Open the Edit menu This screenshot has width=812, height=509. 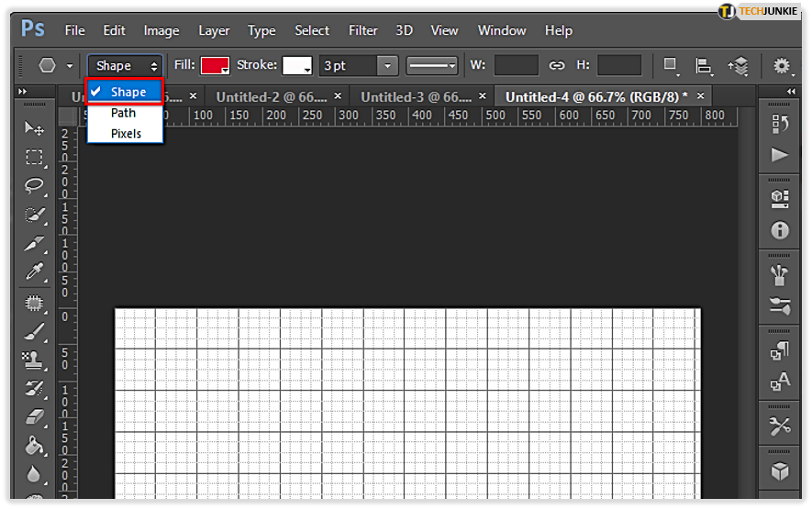pos(114,30)
